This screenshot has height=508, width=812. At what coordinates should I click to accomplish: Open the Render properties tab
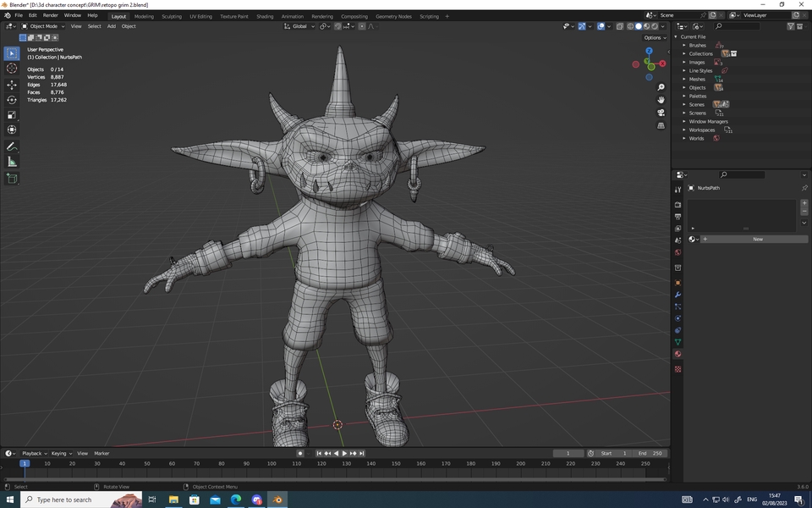678,205
